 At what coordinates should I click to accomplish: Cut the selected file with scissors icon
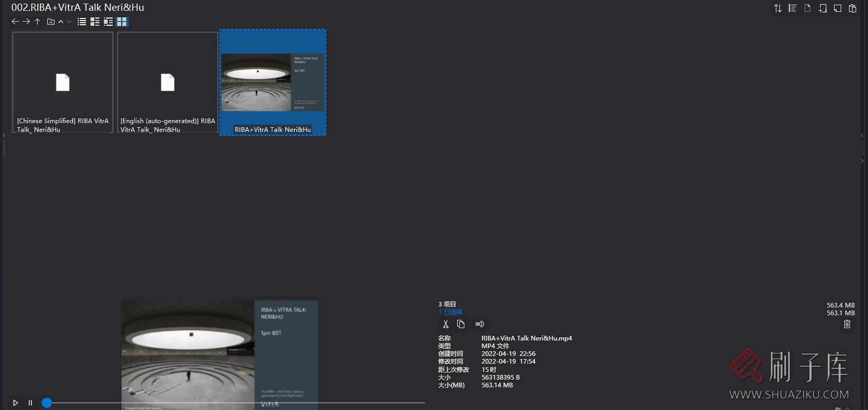pyautogui.click(x=446, y=324)
